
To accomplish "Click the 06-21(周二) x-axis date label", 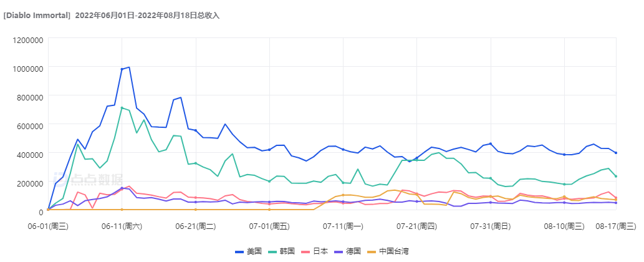I will coord(195,225).
